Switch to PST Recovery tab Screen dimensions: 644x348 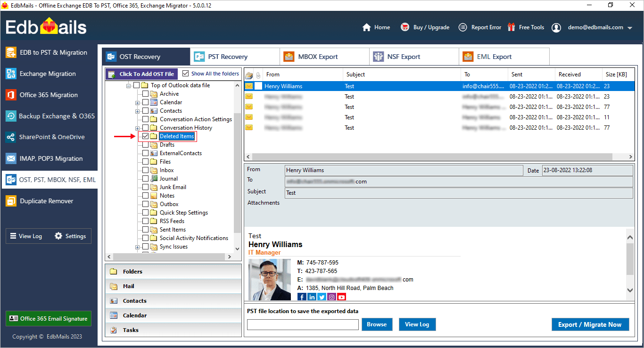click(235, 57)
